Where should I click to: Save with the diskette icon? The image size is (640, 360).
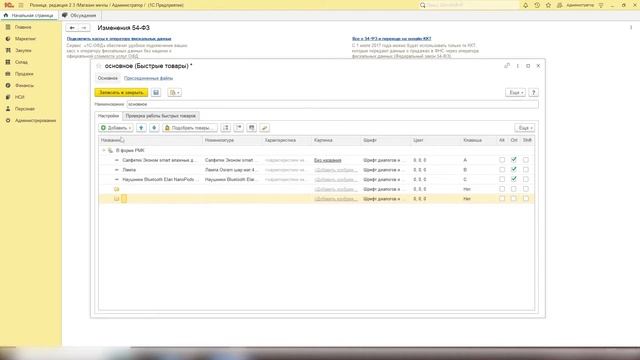pyautogui.click(x=156, y=93)
